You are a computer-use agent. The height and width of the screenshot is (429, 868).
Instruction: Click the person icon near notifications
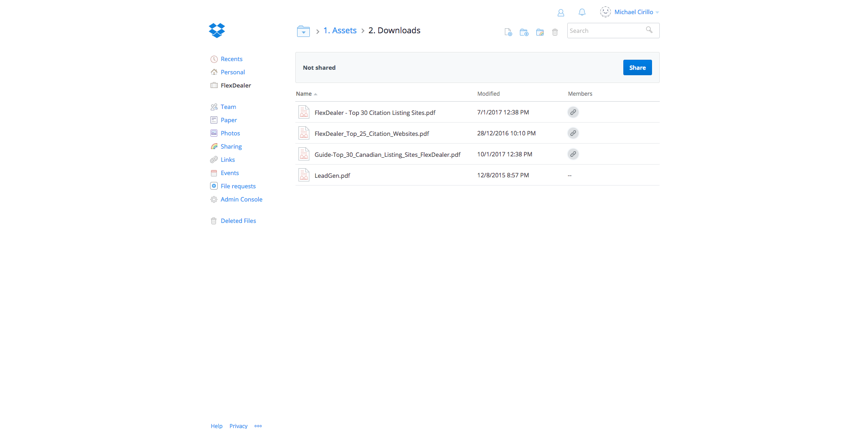click(x=561, y=13)
